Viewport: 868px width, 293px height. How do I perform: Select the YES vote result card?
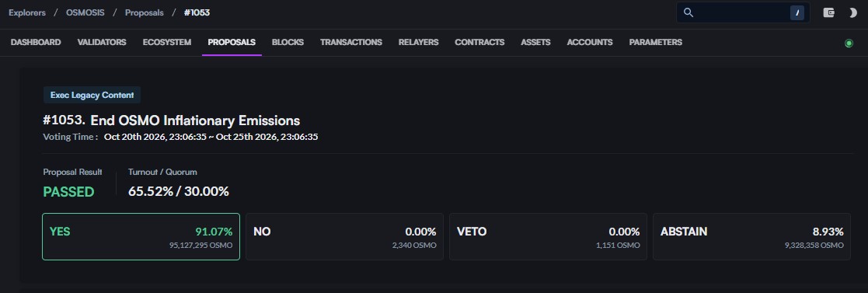point(141,236)
